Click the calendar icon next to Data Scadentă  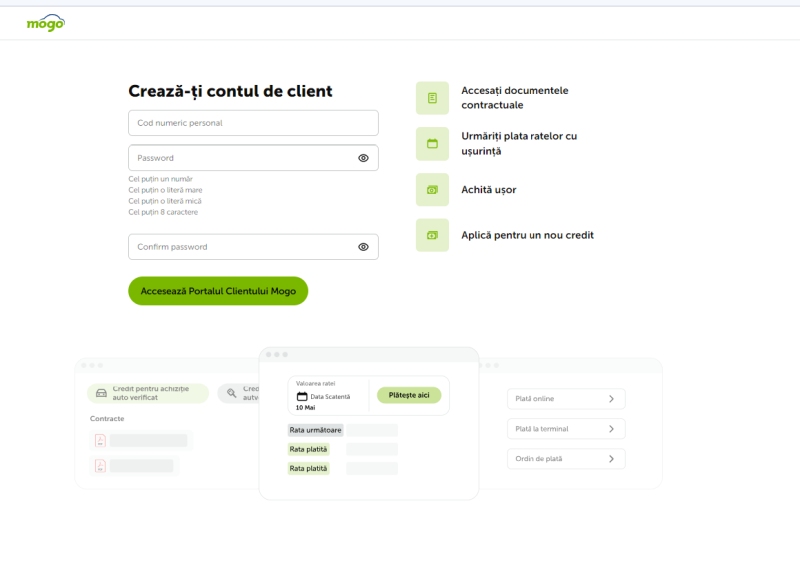tap(302, 396)
